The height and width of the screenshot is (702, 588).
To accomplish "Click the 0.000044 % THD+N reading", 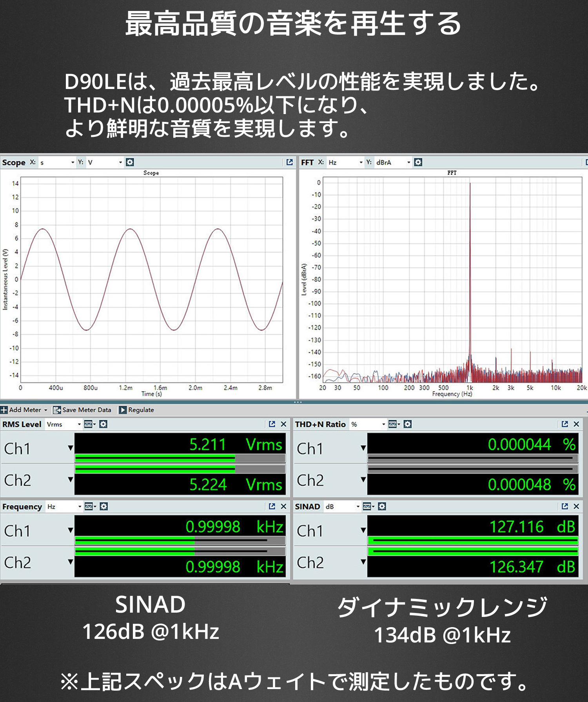I will click(532, 444).
